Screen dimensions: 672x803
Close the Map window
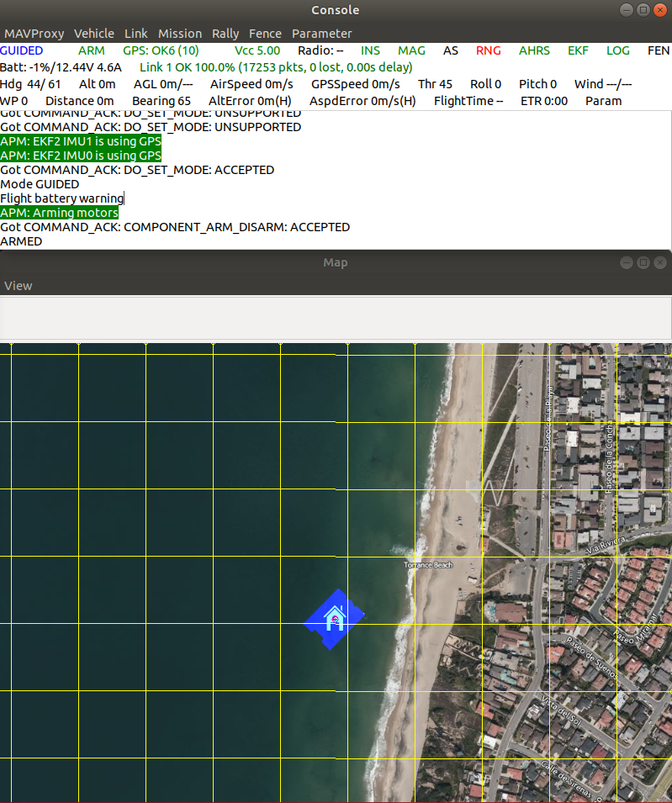660,262
